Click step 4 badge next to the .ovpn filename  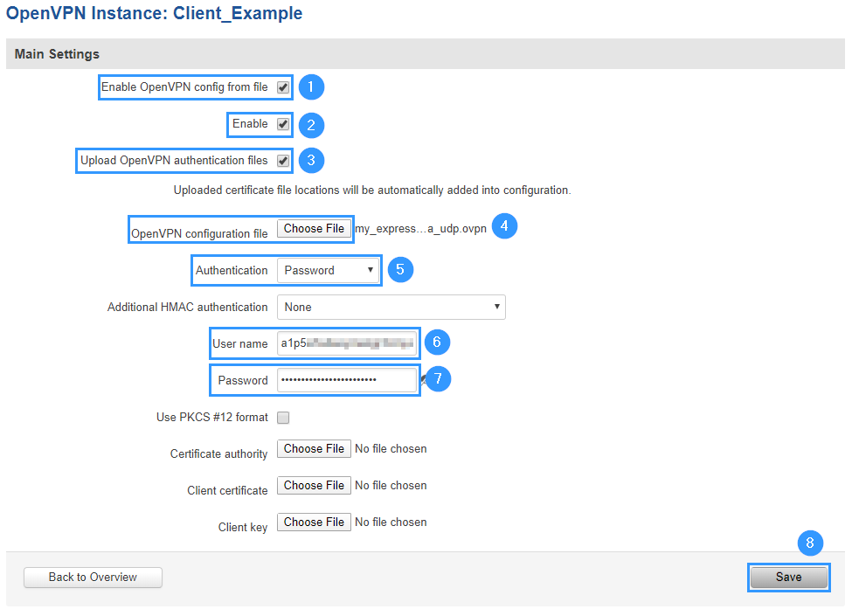point(504,227)
